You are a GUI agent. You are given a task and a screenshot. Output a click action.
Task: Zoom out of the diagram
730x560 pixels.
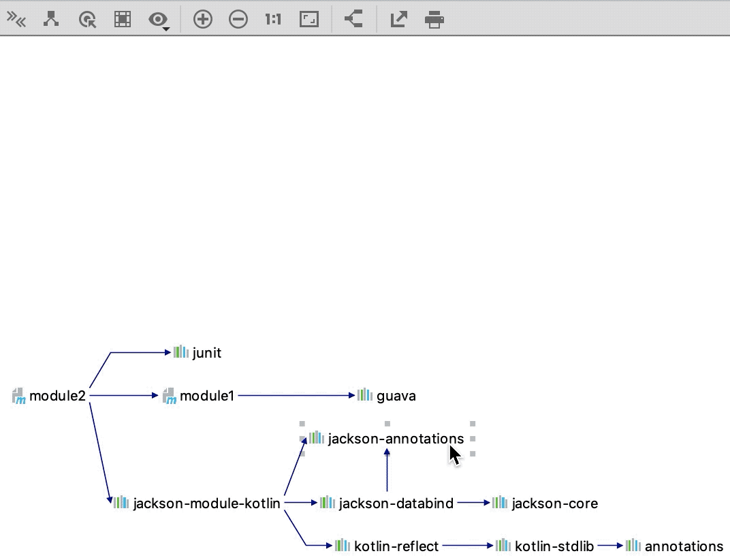(x=238, y=19)
